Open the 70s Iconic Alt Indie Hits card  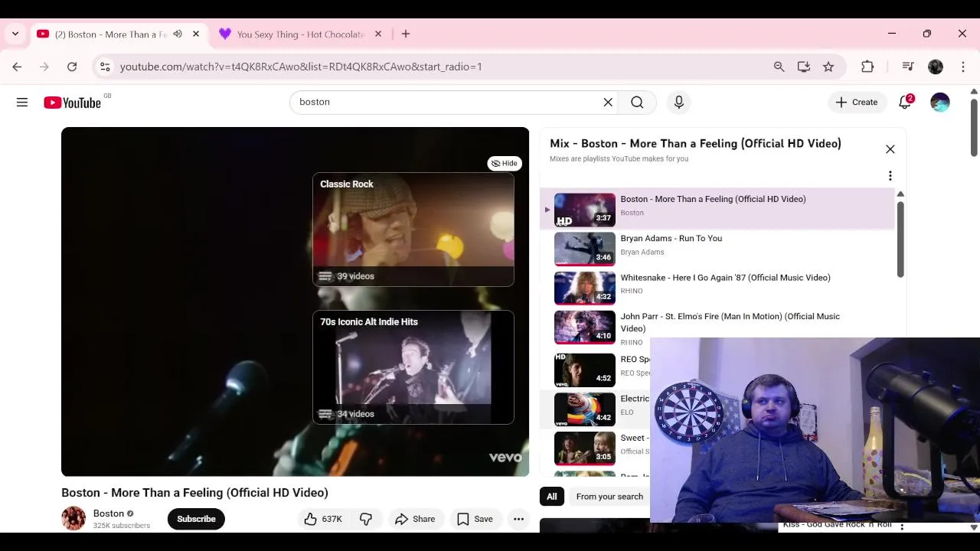(413, 367)
